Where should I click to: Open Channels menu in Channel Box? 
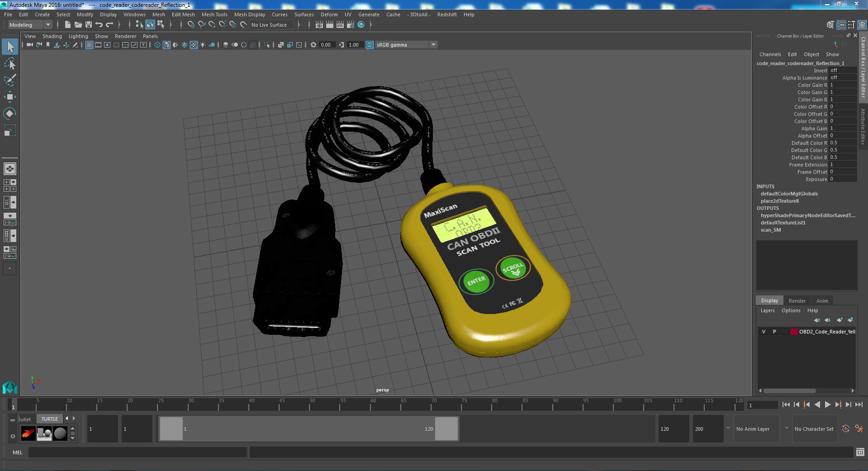tap(770, 54)
